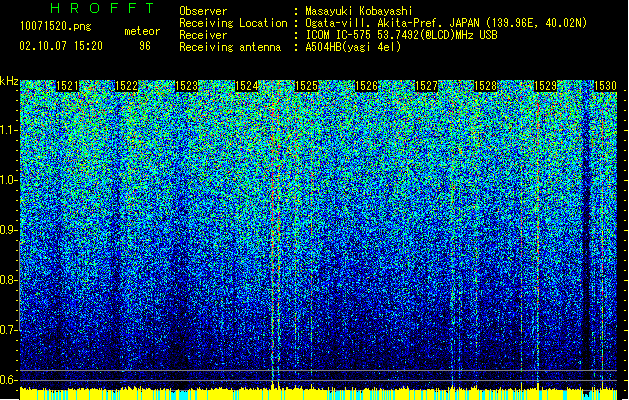This screenshot has width=629, height=400.
Task: Click the HROFFT title text
Action: pos(102,8)
